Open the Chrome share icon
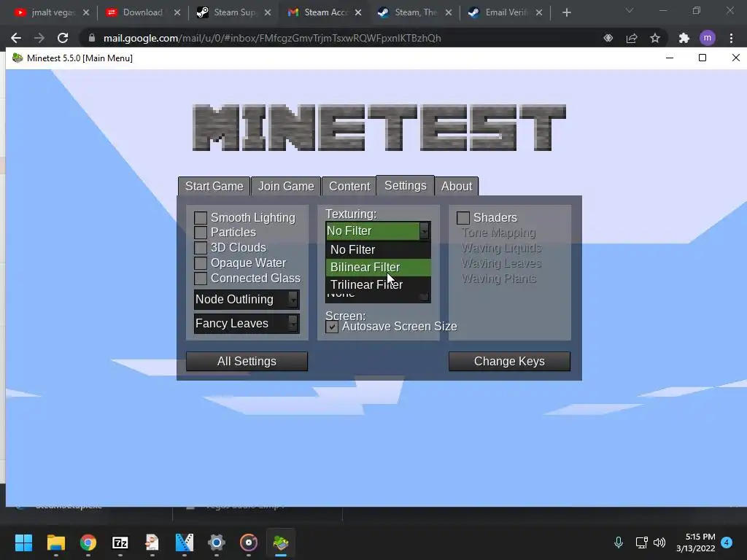 [x=632, y=38]
